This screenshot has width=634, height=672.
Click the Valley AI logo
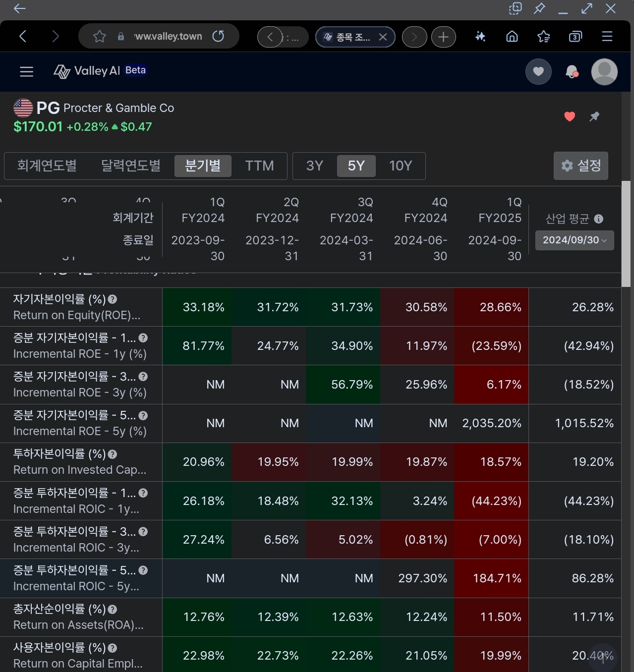pyautogui.click(x=87, y=71)
